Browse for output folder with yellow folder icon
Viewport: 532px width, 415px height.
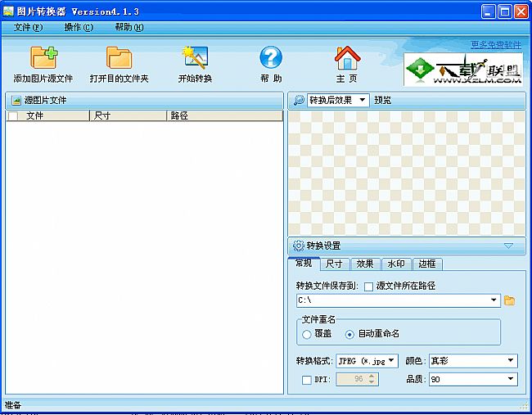coord(509,300)
